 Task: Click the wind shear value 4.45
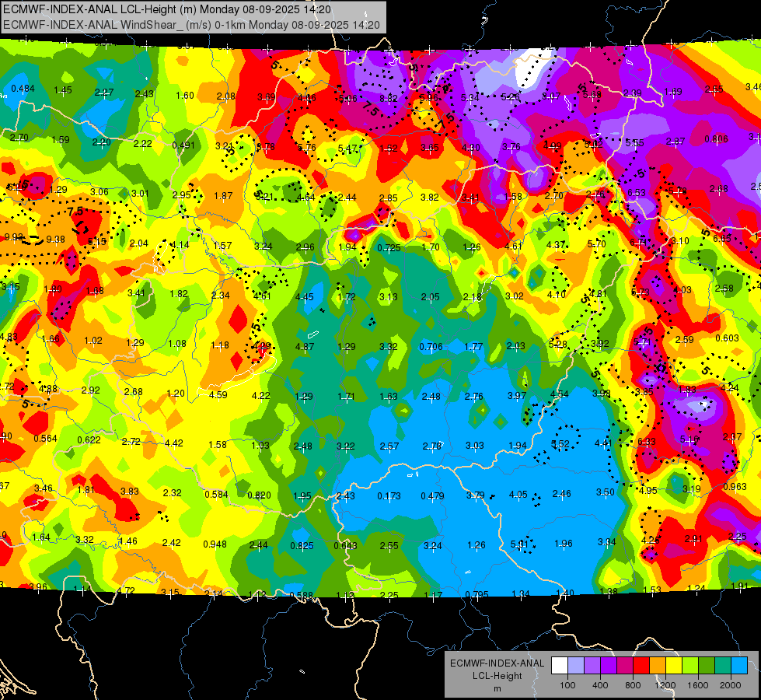click(305, 297)
